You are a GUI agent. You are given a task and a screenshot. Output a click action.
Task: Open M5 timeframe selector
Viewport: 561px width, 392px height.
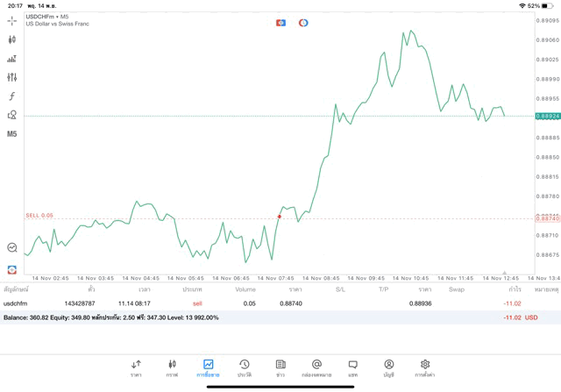(x=11, y=134)
